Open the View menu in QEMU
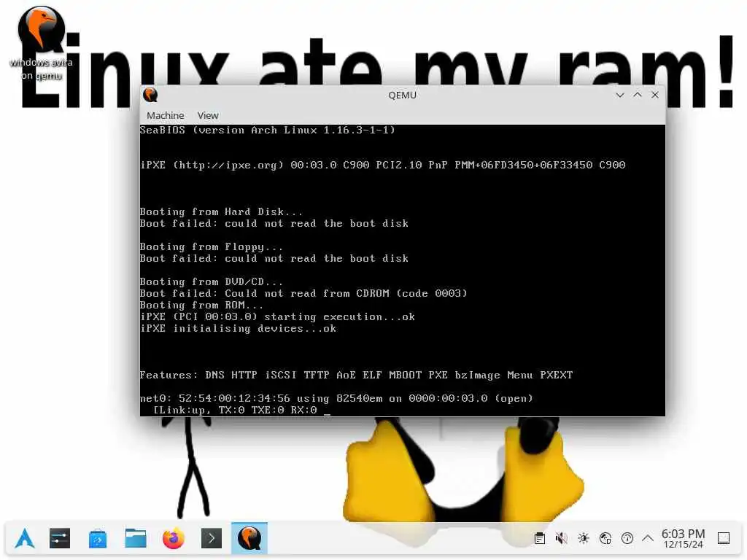This screenshot has height=560, width=747. coord(208,115)
